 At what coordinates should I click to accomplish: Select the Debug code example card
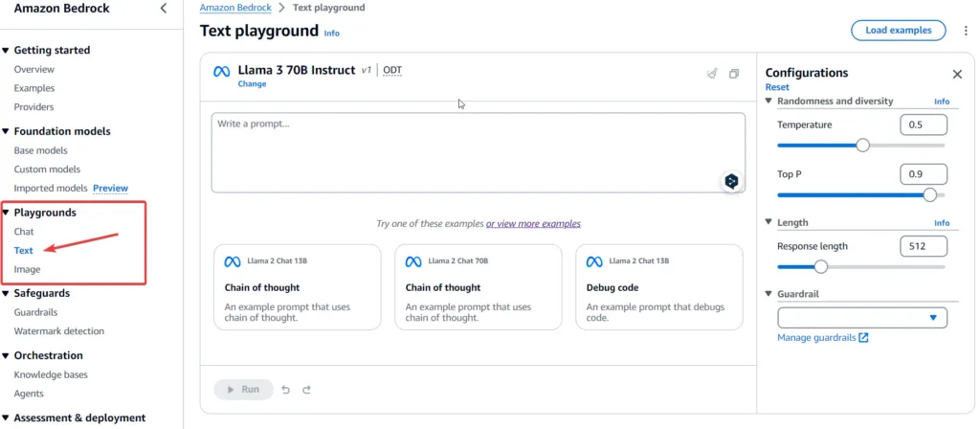point(658,287)
